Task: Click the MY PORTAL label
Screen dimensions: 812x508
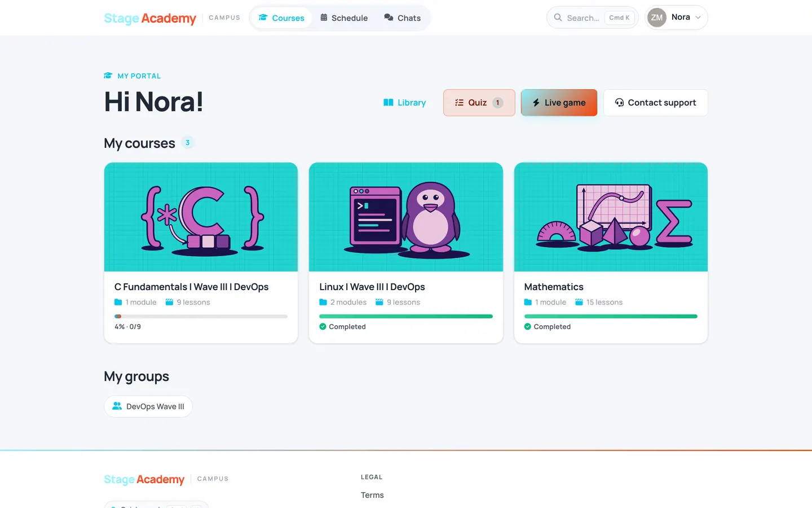Action: pos(139,76)
